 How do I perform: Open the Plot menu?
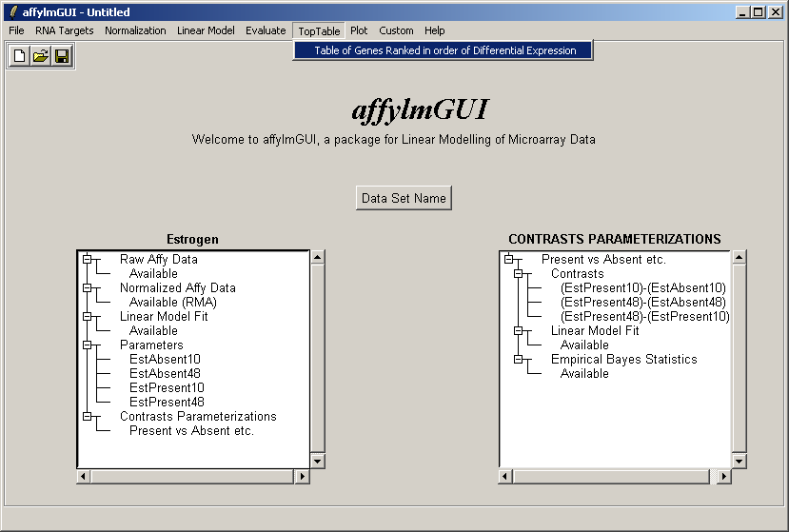[x=359, y=30]
